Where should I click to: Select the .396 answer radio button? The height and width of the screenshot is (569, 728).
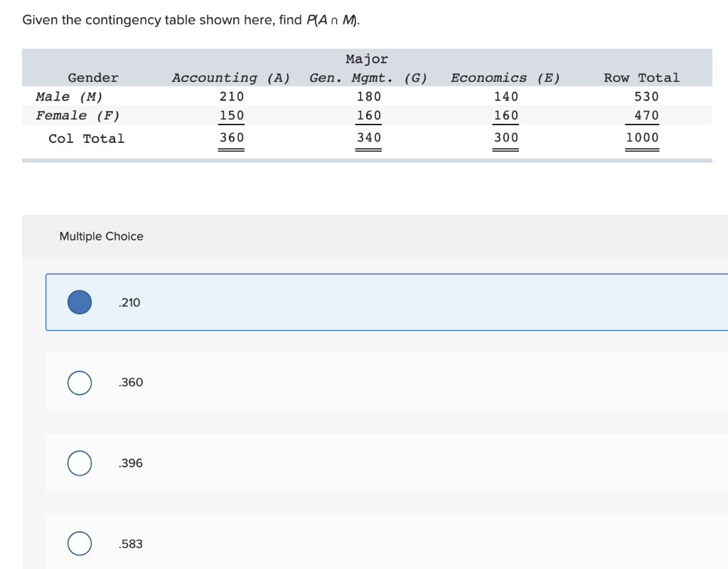click(79, 463)
